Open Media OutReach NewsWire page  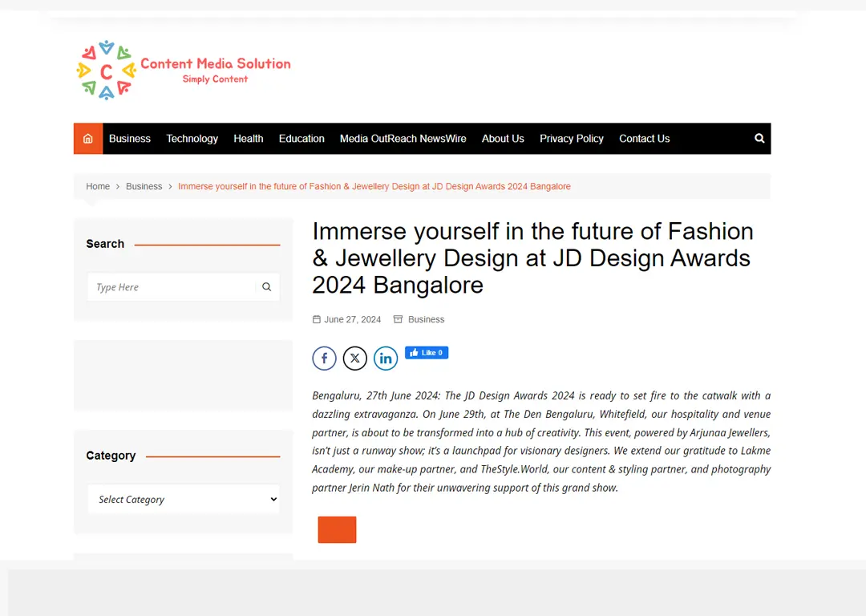pyautogui.click(x=403, y=139)
